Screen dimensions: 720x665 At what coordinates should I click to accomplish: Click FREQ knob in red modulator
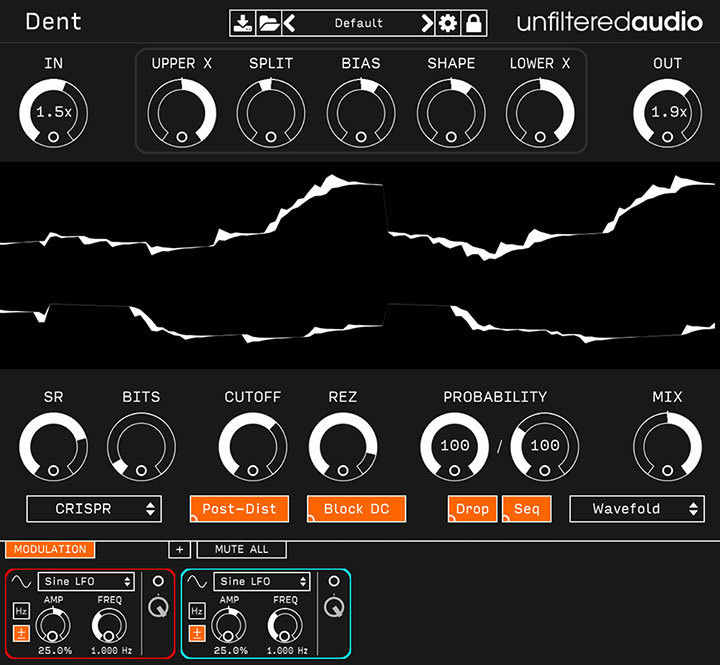coord(109,626)
